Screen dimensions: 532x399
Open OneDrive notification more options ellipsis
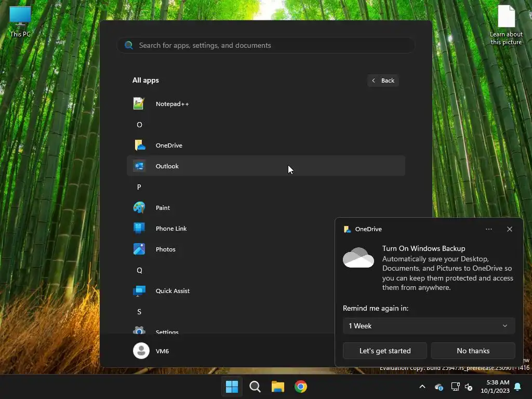click(488, 229)
